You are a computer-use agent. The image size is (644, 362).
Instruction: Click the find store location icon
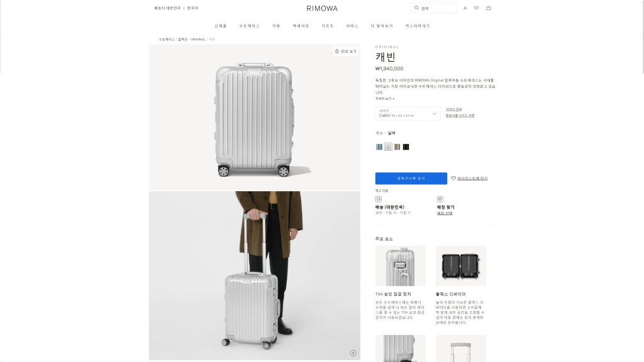tap(440, 199)
